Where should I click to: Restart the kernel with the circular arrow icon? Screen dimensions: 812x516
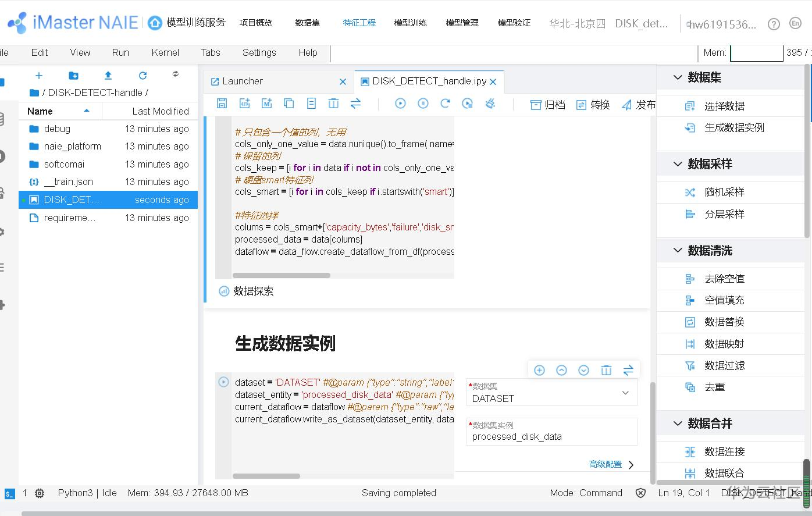click(445, 104)
